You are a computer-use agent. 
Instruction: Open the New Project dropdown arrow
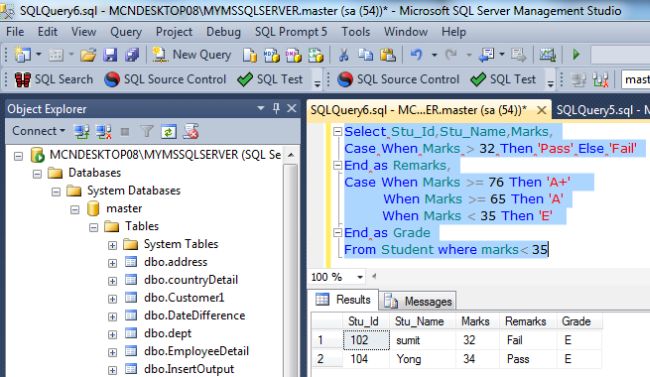click(x=39, y=54)
